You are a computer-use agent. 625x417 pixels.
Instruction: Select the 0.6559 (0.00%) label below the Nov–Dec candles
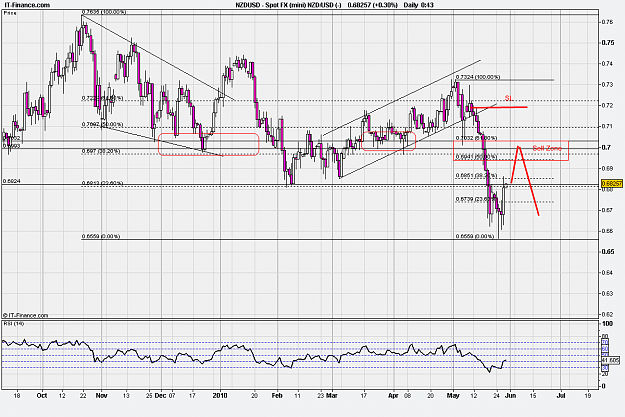[101, 236]
